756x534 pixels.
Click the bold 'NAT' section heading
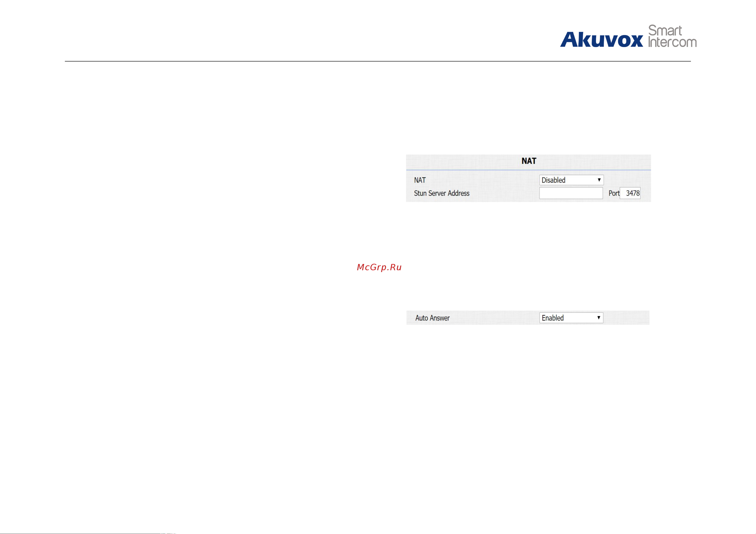pos(529,161)
